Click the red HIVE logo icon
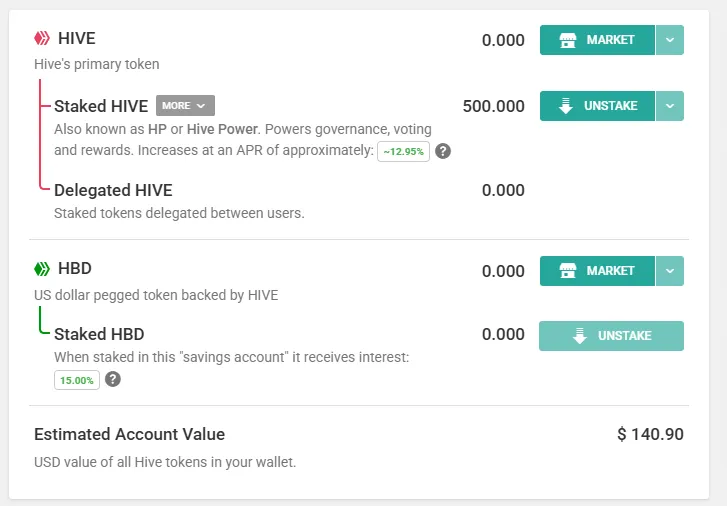This screenshot has width=727, height=506. [x=42, y=38]
